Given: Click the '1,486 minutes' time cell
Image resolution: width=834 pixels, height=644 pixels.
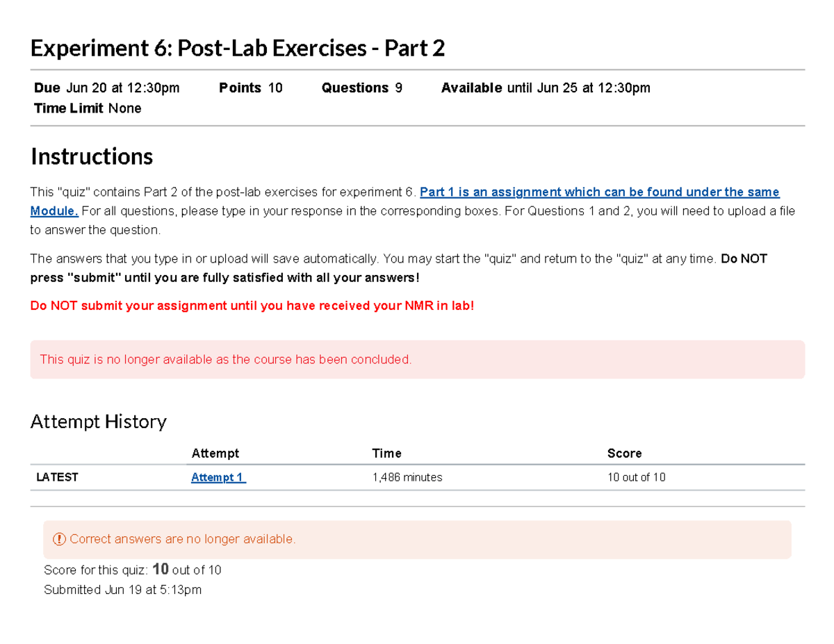Looking at the screenshot, I should 407,477.
